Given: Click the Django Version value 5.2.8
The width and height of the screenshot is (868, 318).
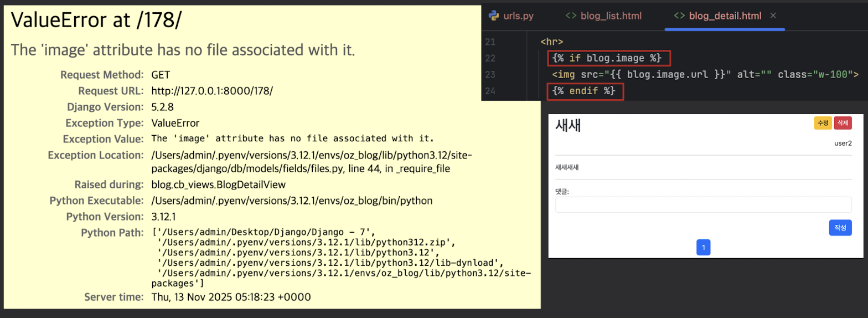Looking at the screenshot, I should (x=163, y=106).
